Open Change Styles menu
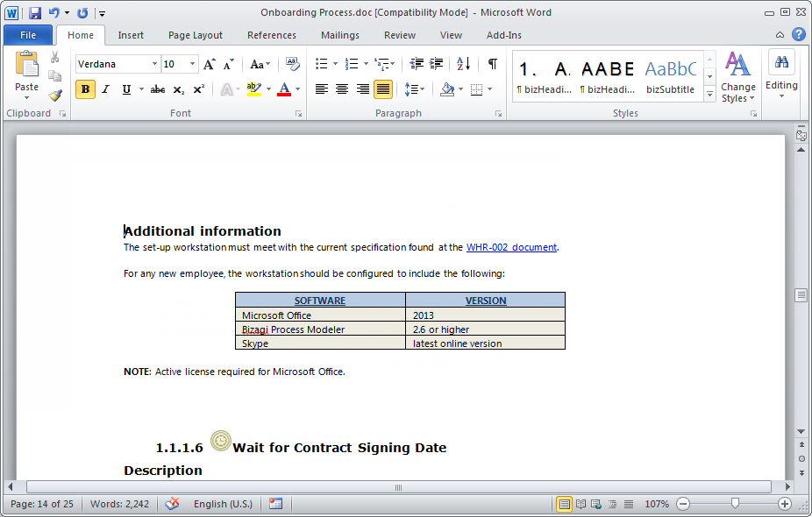 [x=738, y=76]
